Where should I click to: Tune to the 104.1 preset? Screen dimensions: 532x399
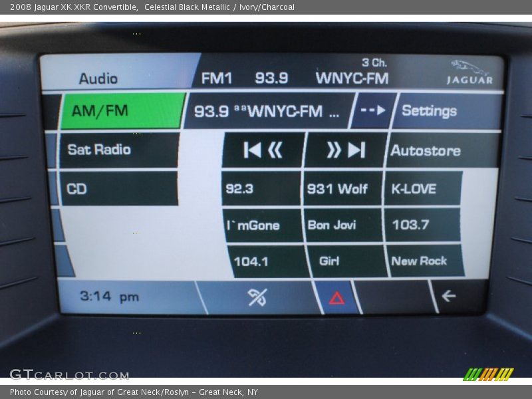pos(266,261)
